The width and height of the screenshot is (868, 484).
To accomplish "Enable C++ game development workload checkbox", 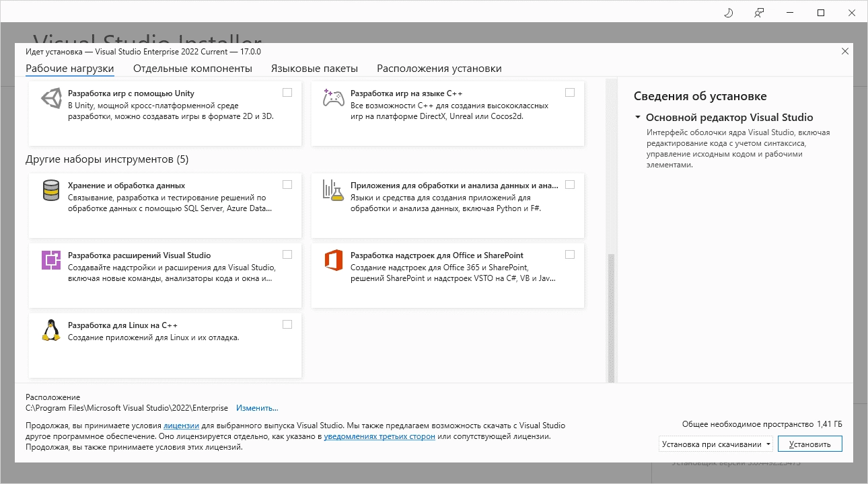I will coord(570,93).
